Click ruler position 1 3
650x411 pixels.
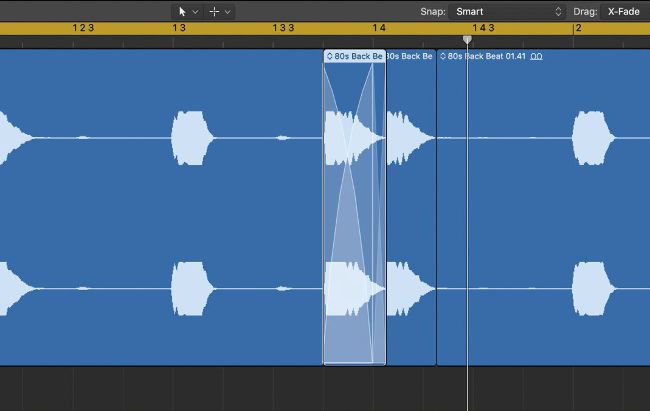179,28
